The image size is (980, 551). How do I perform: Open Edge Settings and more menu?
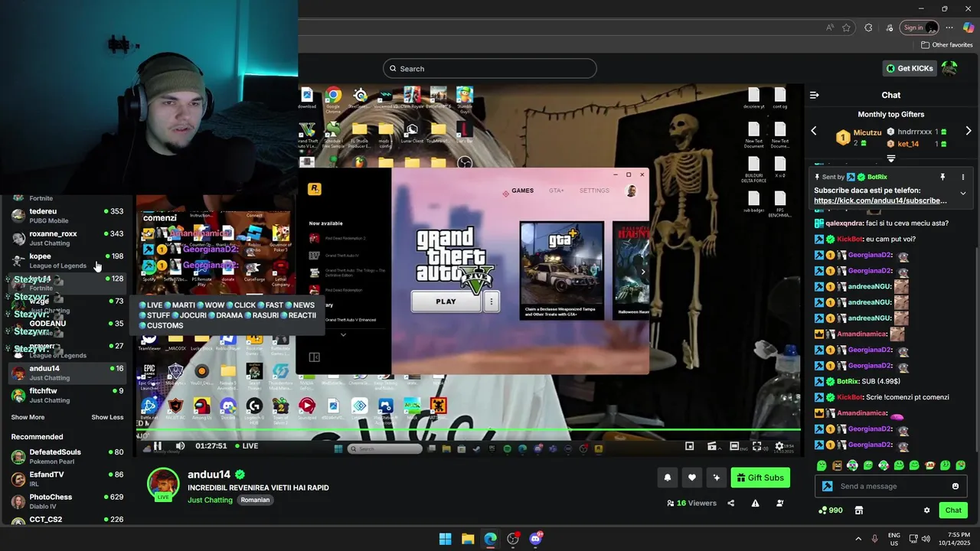(949, 28)
